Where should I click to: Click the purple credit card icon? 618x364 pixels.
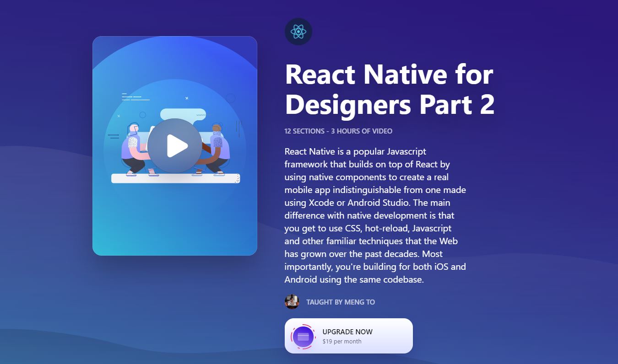(303, 337)
